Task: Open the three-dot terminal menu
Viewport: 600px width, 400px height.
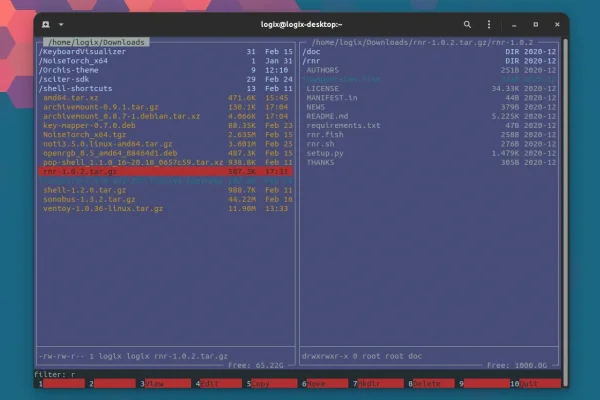Action: (489, 24)
